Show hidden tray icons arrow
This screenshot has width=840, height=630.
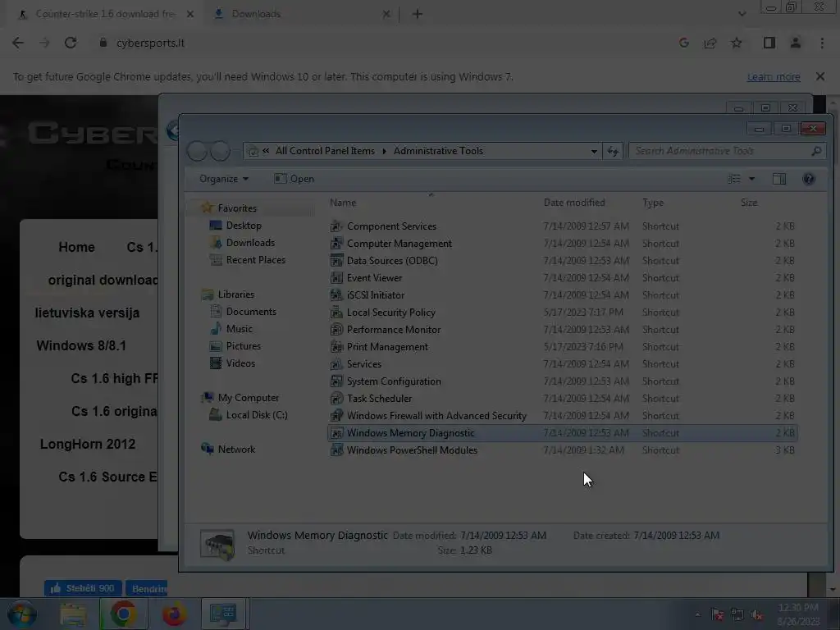click(697, 615)
